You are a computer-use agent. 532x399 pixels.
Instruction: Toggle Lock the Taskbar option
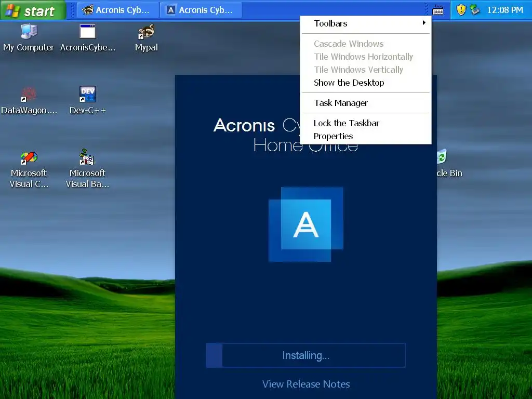click(x=366, y=123)
